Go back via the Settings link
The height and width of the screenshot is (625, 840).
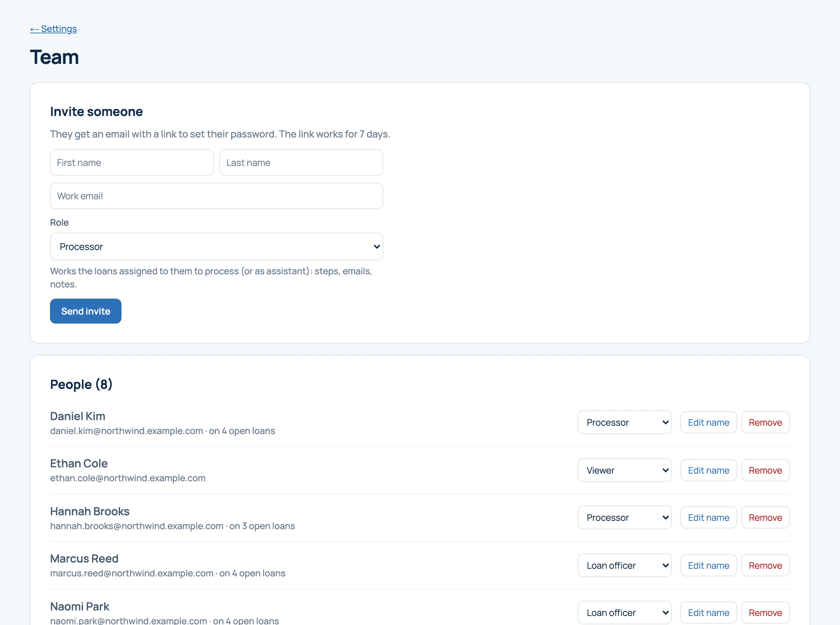[x=53, y=29]
